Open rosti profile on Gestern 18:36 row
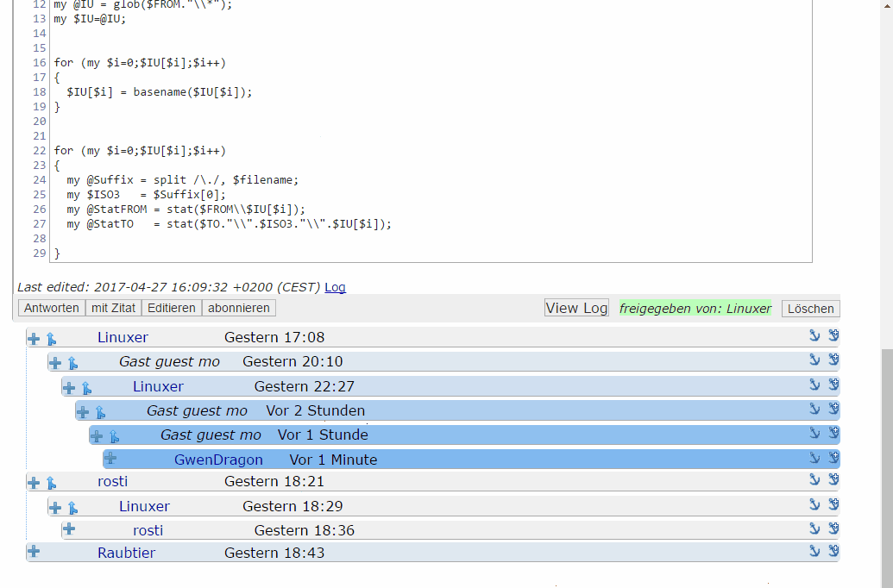Viewport: 893px width, 588px height. pyautogui.click(x=148, y=530)
